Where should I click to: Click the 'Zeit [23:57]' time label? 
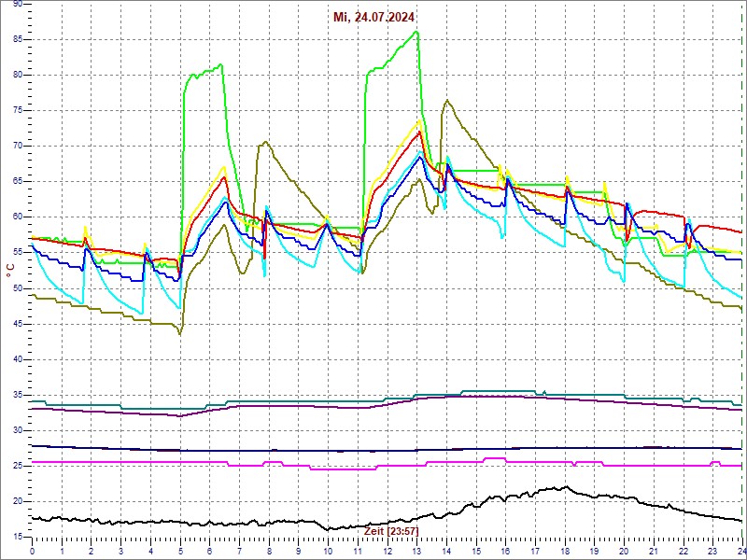click(x=392, y=531)
